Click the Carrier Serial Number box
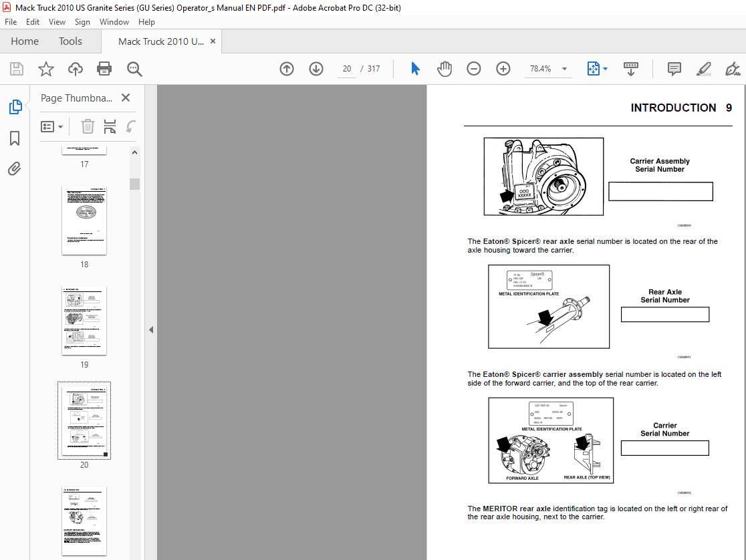The width and height of the screenshot is (746, 560). 664,448
